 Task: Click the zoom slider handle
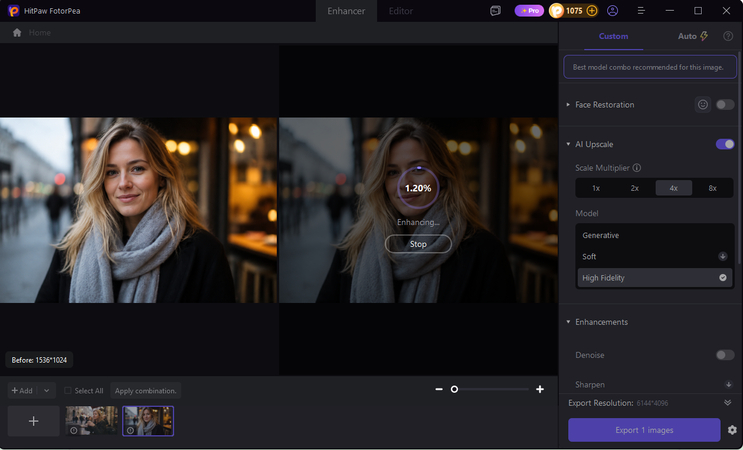point(454,389)
